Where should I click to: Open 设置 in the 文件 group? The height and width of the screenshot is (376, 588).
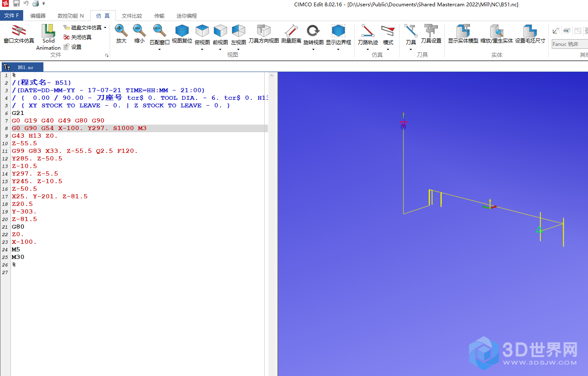[73, 47]
